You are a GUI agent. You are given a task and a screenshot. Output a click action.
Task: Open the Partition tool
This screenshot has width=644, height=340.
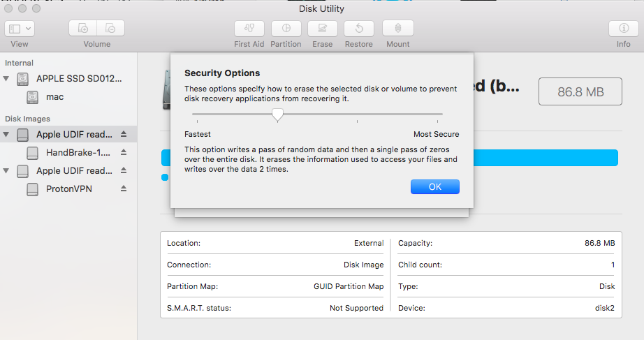(x=286, y=29)
